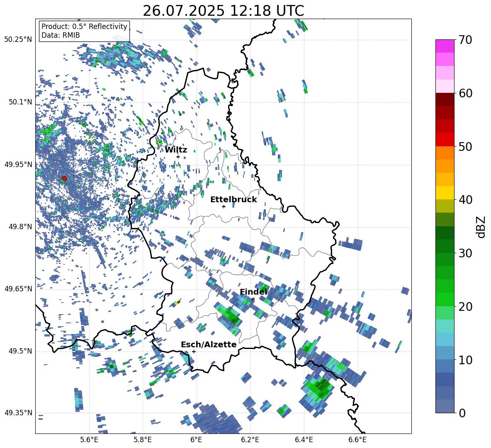Click the 6.6°E longitude label
The width and height of the screenshot is (491, 448).
point(357,440)
